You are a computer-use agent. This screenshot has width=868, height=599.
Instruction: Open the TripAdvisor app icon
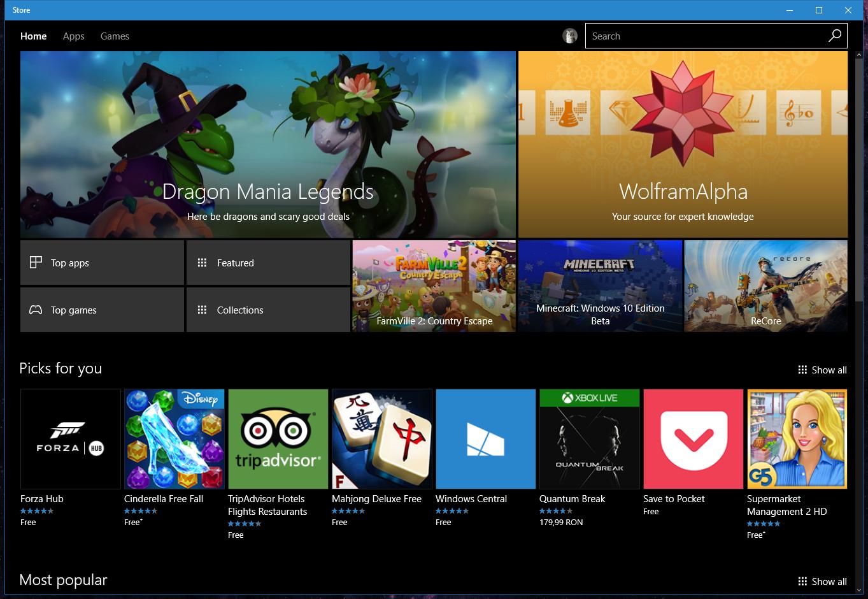(278, 439)
